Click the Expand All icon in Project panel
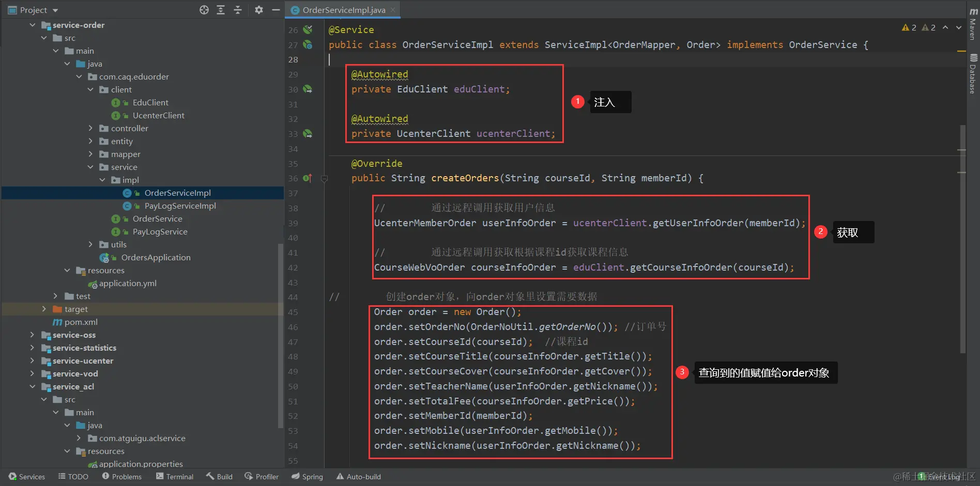This screenshot has width=980, height=486. 221,10
